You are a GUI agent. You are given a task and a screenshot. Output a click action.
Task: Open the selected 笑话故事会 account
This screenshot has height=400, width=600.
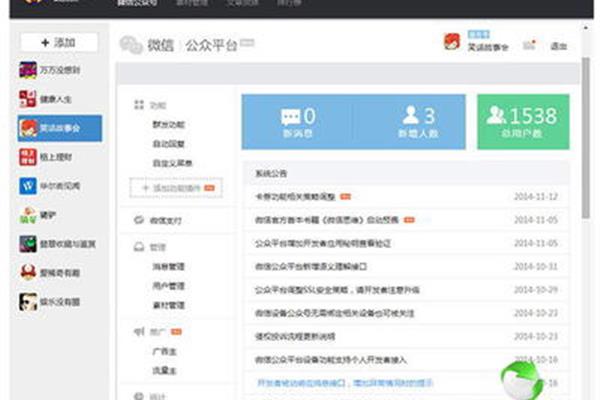click(60, 128)
